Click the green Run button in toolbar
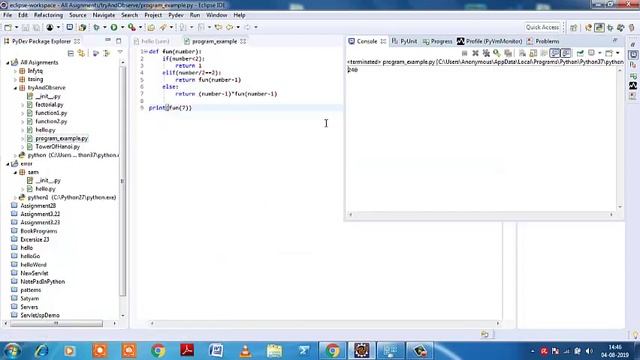This screenshot has width=640, height=360. [x=114, y=27]
